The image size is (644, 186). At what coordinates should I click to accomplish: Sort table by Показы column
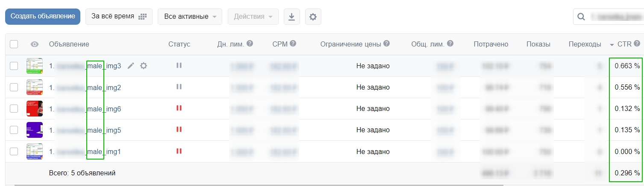538,44
